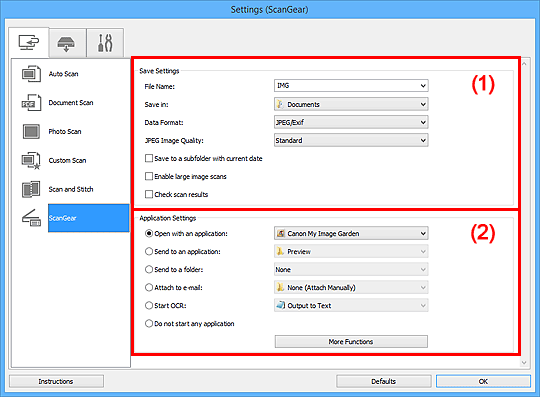Select Send to a folder radio button
The image size is (540, 397).
pyautogui.click(x=149, y=269)
